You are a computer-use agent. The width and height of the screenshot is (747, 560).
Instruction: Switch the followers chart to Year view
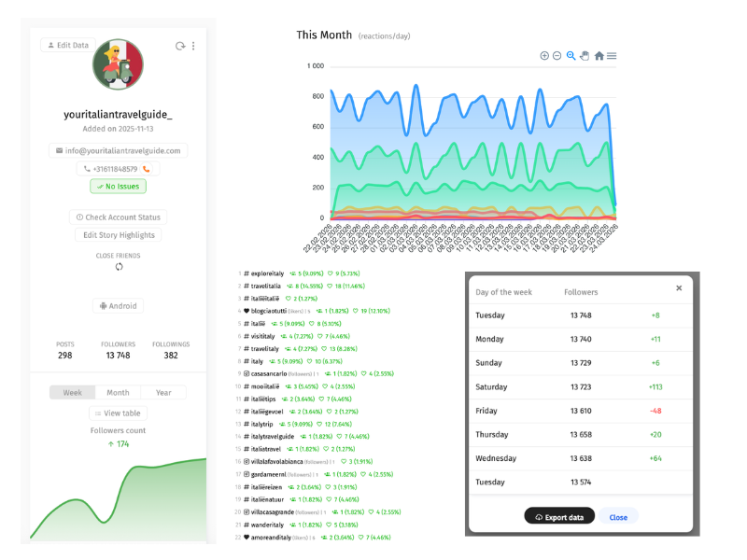pos(164,392)
